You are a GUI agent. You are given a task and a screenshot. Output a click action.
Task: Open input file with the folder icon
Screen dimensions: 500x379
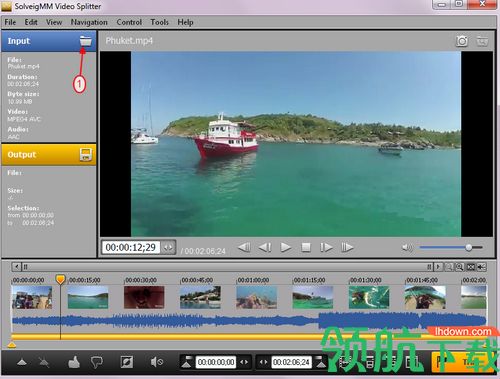tap(85, 41)
